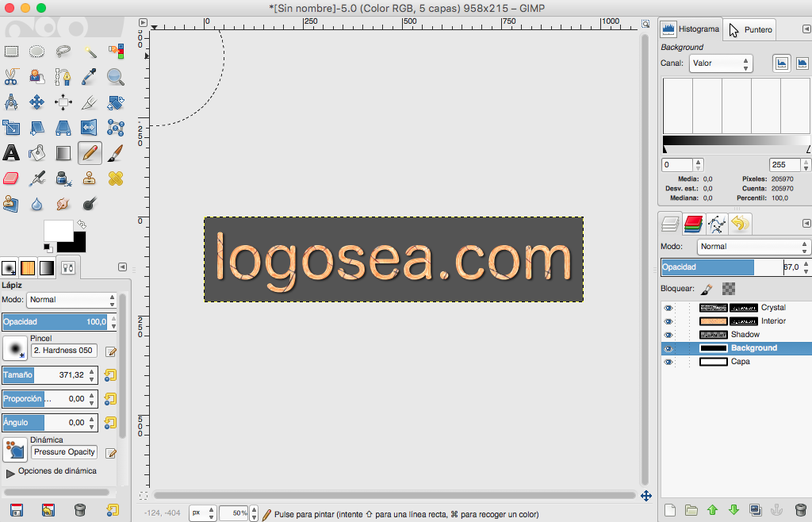This screenshot has height=522, width=812.
Task: Choose the Text tool
Action: point(11,153)
